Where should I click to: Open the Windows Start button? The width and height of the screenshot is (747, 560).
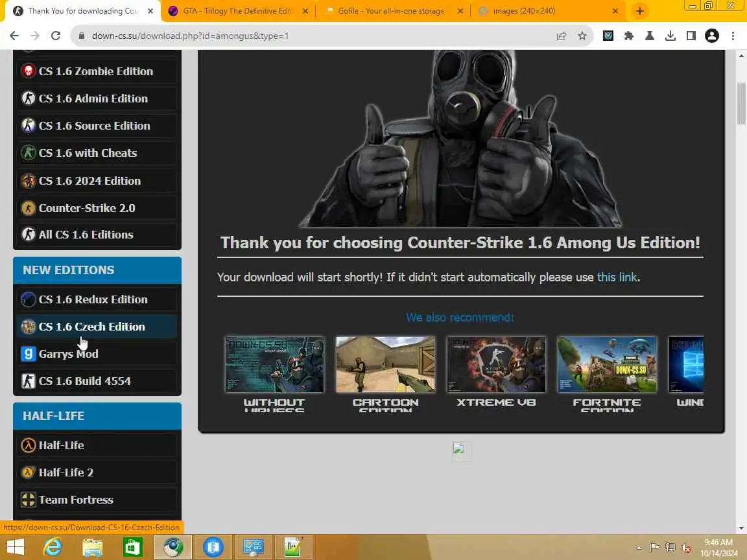(16, 547)
